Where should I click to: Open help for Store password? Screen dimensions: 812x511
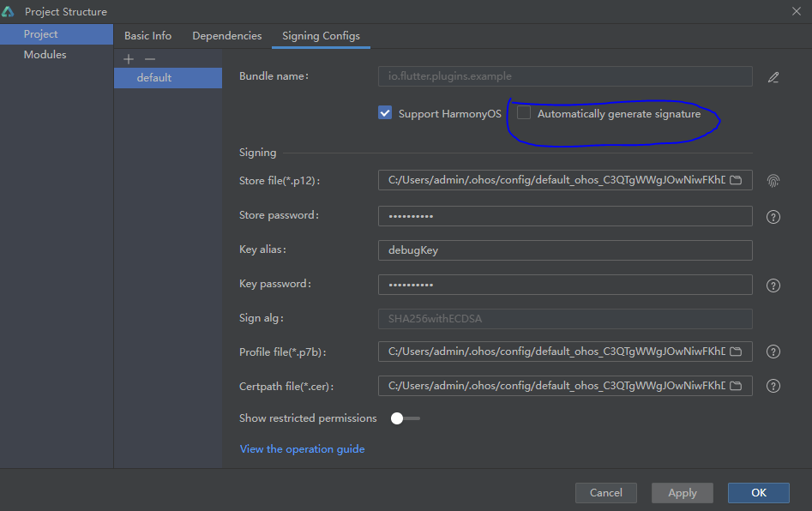point(773,217)
